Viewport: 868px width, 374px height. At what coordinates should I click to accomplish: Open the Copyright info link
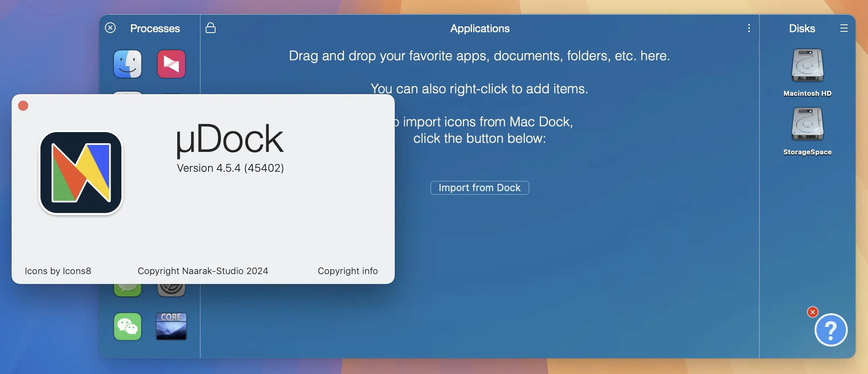point(348,271)
